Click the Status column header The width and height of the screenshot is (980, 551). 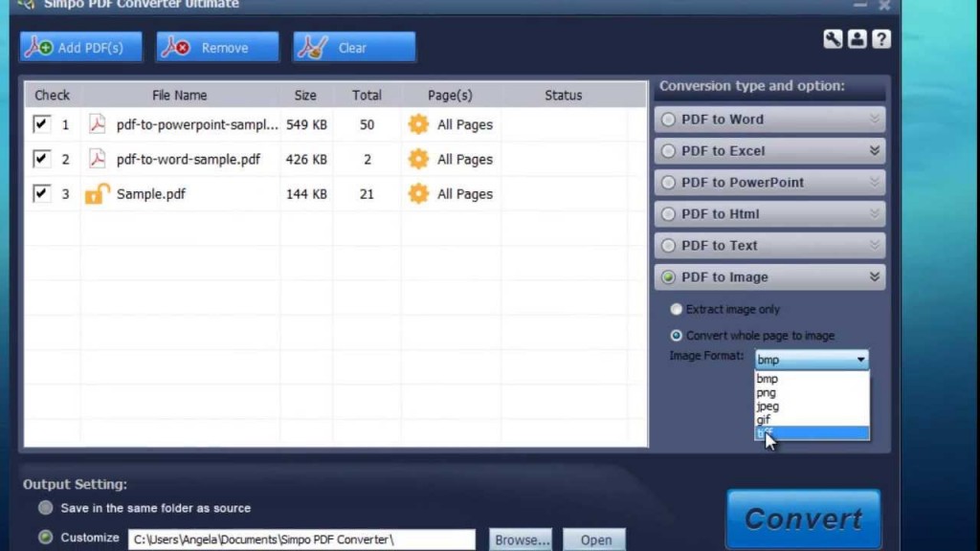coord(563,95)
